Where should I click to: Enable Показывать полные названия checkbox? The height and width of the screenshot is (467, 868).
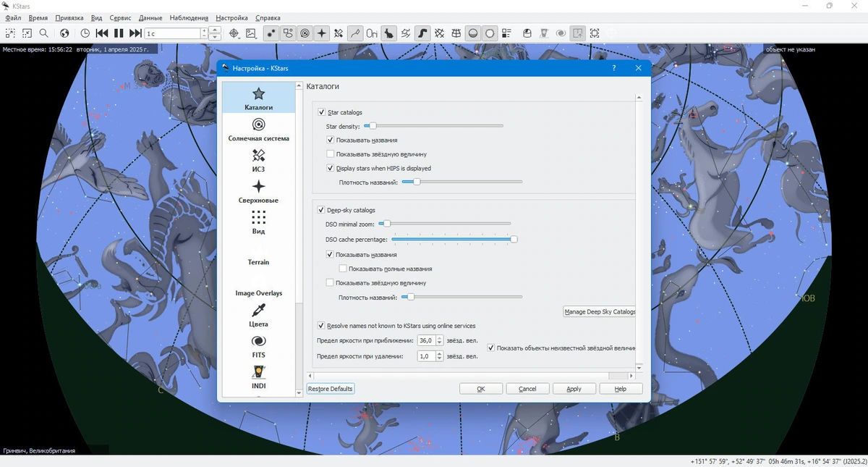343,269
